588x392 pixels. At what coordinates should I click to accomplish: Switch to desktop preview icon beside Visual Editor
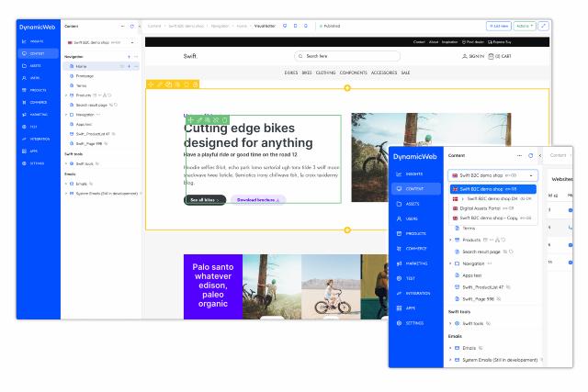(x=284, y=26)
